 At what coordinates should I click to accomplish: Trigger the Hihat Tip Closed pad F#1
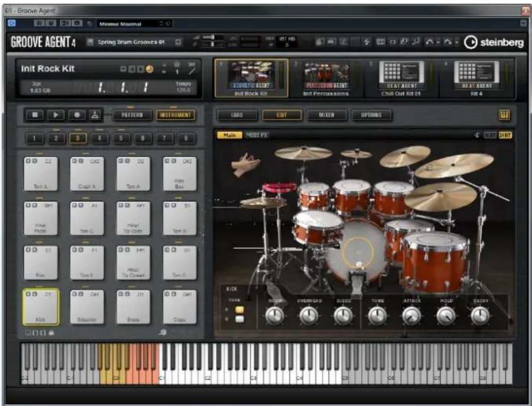(x=134, y=262)
